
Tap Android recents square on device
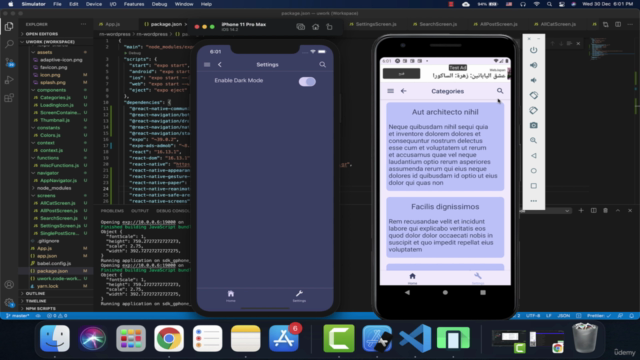point(483,292)
